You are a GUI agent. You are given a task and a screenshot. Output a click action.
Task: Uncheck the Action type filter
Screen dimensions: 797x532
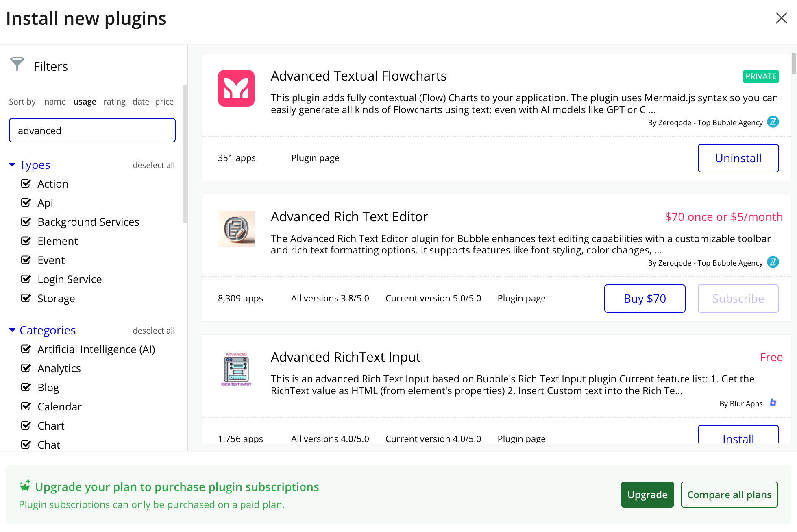click(26, 183)
